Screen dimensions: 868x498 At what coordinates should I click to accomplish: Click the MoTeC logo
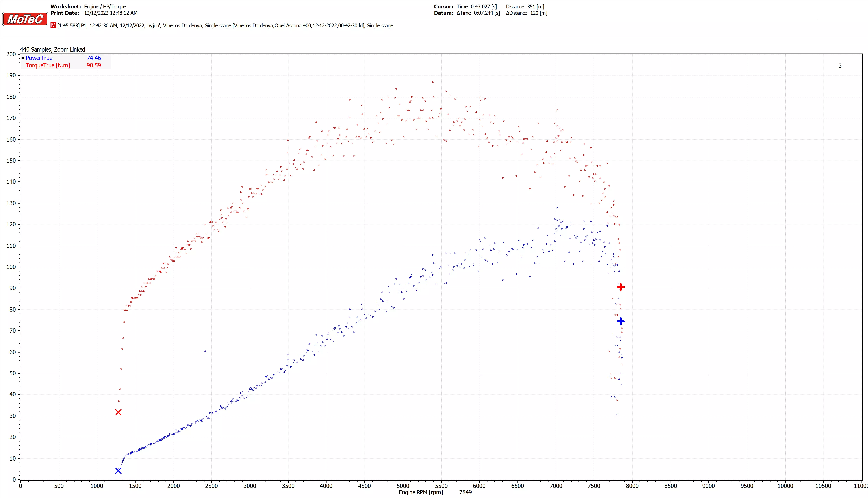pyautogui.click(x=25, y=19)
